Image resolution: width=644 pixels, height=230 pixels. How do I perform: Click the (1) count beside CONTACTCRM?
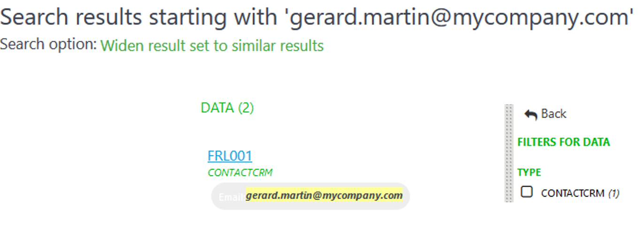pyautogui.click(x=614, y=193)
